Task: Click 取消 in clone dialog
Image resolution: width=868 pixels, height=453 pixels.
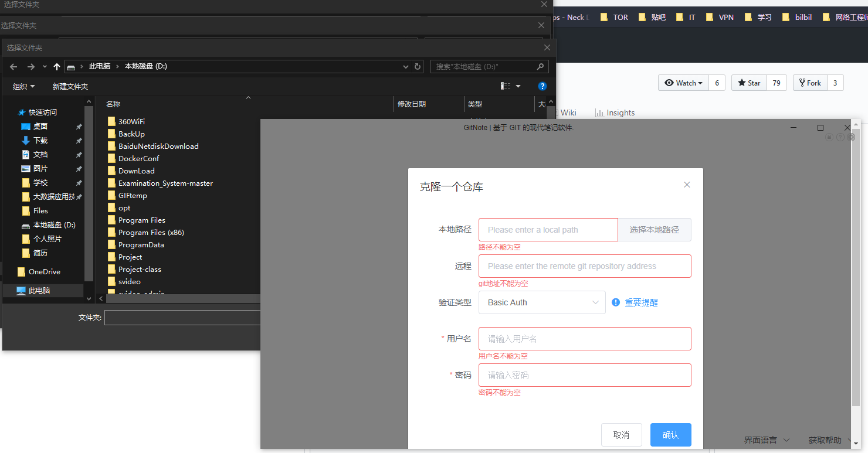Action: click(x=621, y=435)
